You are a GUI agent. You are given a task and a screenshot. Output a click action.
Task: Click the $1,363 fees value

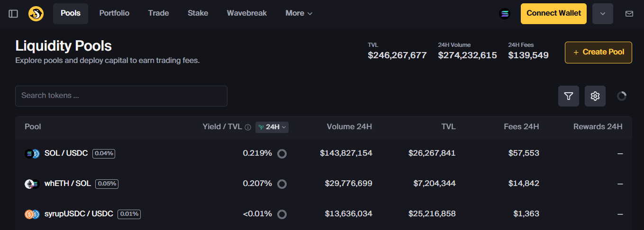point(526,214)
